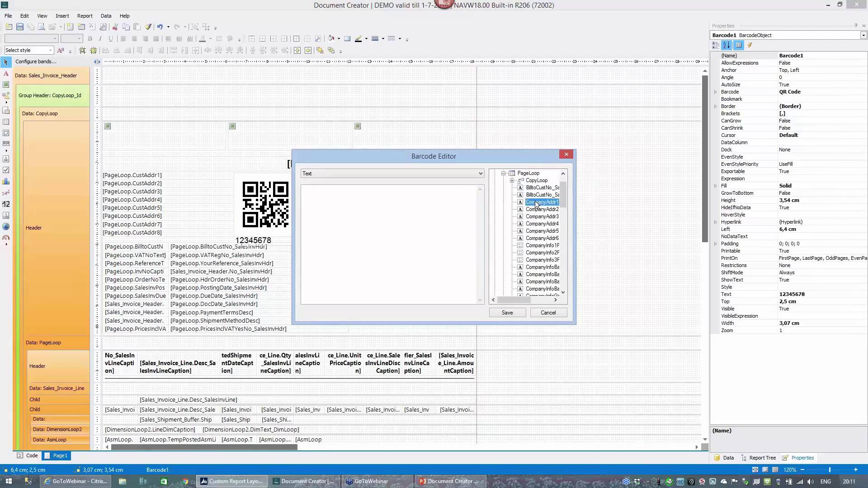This screenshot has height=488, width=868.
Task: Toggle bold formatting on selected text
Action: pyautogui.click(x=90, y=39)
